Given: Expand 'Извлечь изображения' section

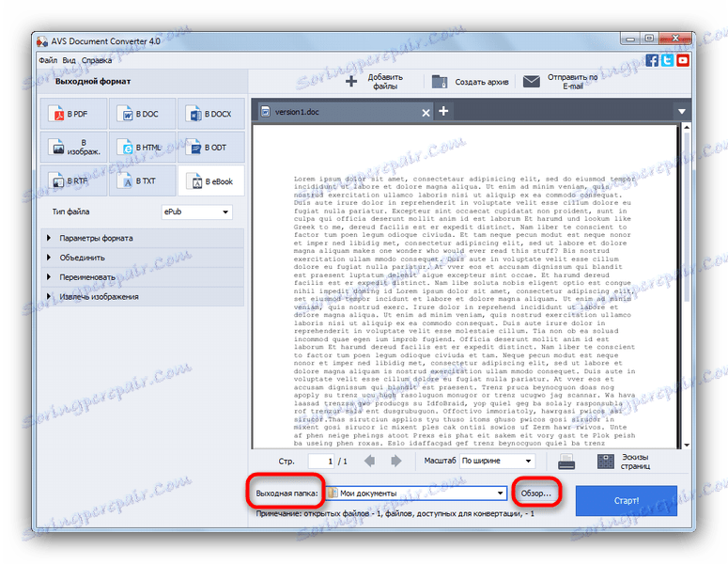Looking at the screenshot, I should [143, 296].
